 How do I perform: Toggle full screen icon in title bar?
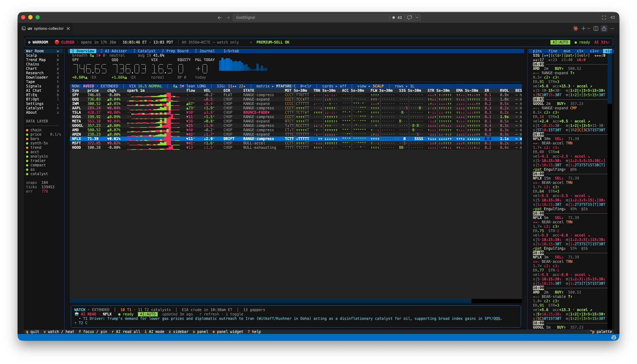click(604, 18)
